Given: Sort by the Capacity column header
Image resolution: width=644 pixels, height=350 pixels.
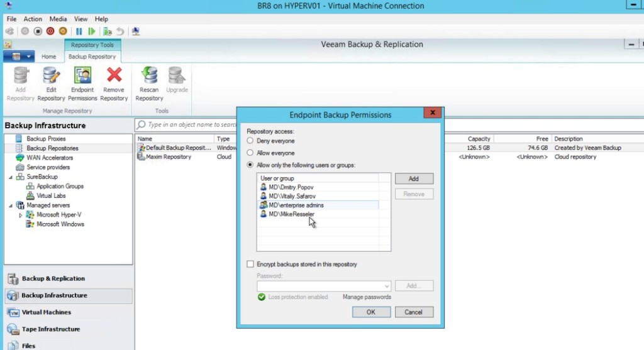Looking at the screenshot, I should 479,139.
